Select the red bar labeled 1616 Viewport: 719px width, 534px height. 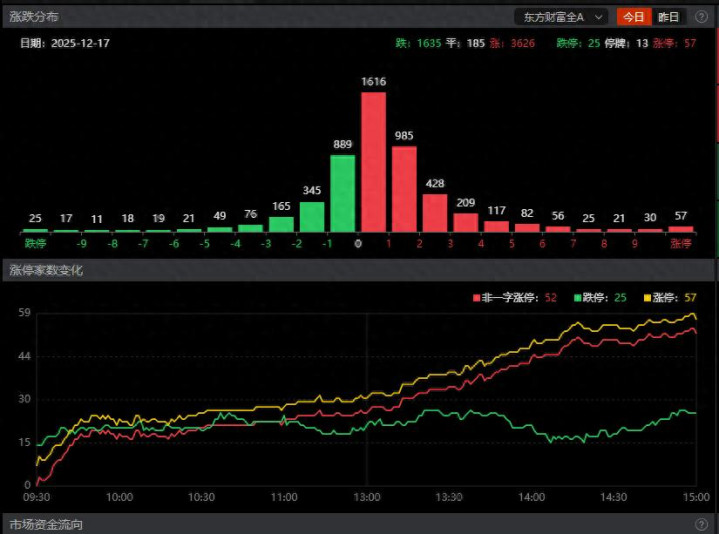pos(373,162)
